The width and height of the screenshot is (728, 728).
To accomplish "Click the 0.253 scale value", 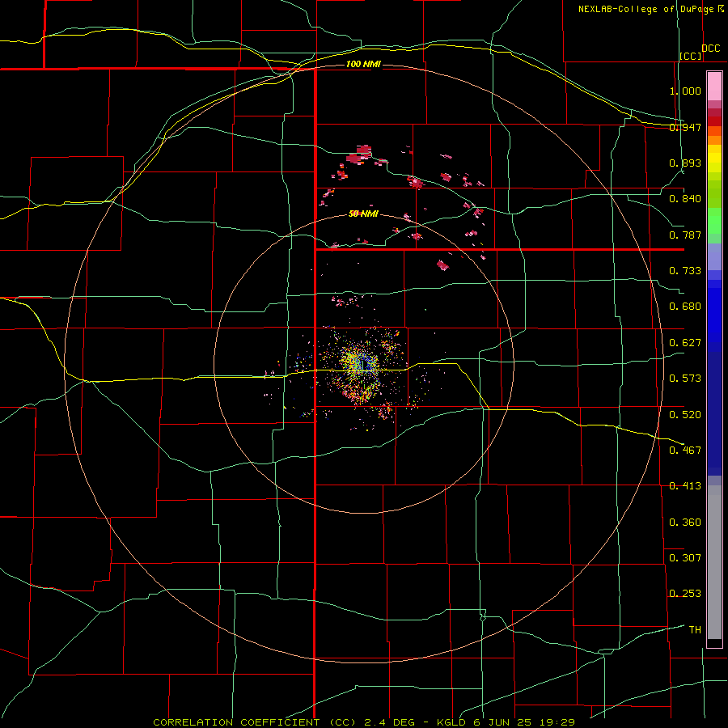I will tap(685, 594).
